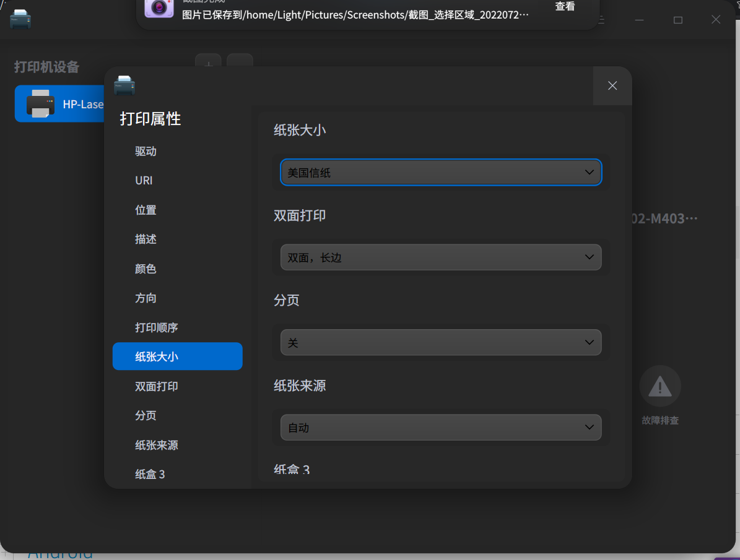Click the remove printer icon next to plus

240,62
